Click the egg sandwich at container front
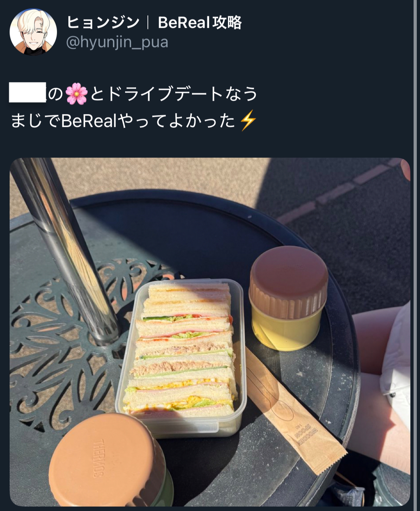The image size is (420, 511). pyautogui.click(x=180, y=403)
